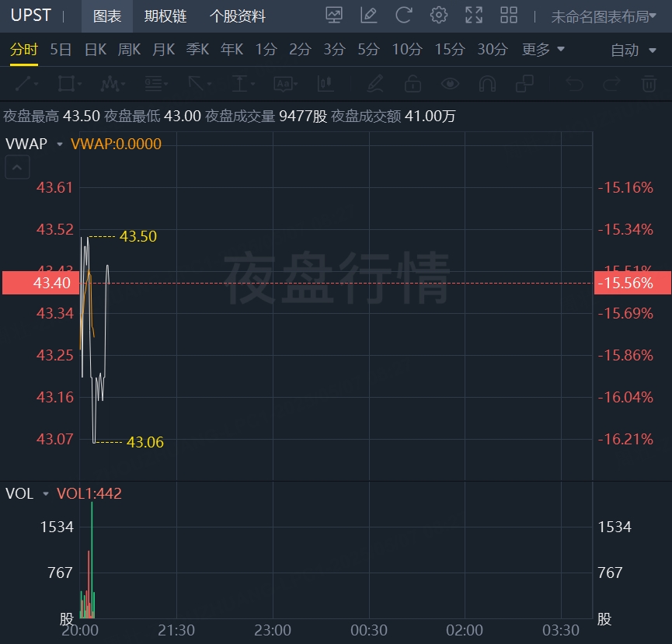Select the trend line drawing tool
The height and width of the screenshot is (644, 672).
[23, 84]
